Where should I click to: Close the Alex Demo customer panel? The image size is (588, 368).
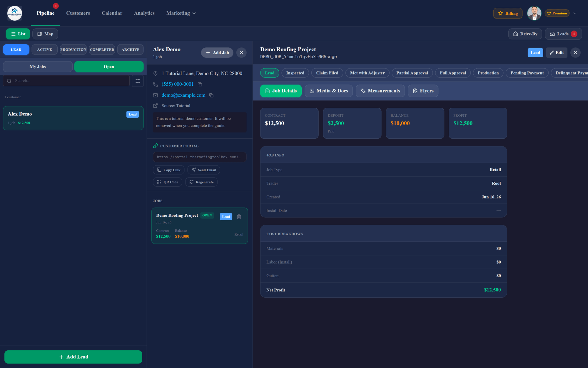point(241,53)
